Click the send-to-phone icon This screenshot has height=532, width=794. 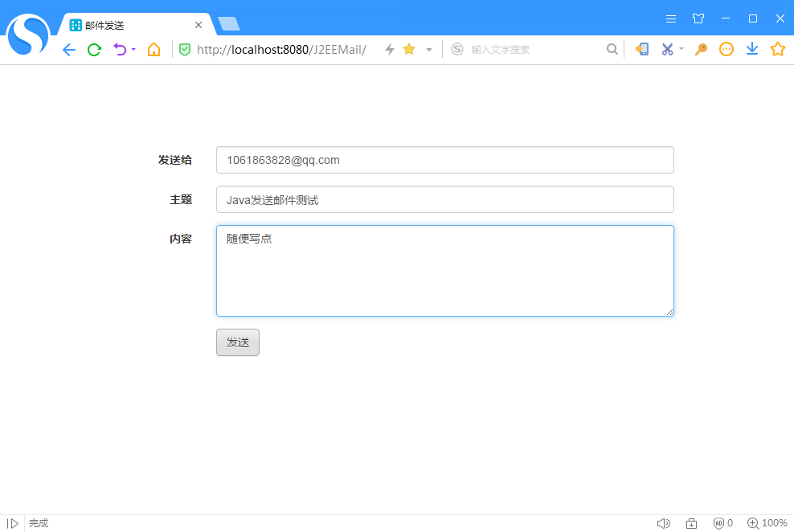(x=642, y=49)
